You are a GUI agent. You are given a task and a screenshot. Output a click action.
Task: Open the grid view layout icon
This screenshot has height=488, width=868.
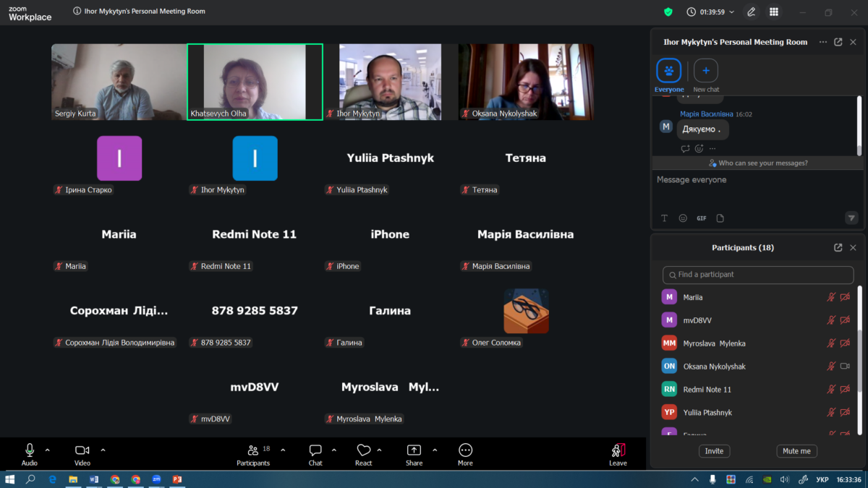pos(774,12)
